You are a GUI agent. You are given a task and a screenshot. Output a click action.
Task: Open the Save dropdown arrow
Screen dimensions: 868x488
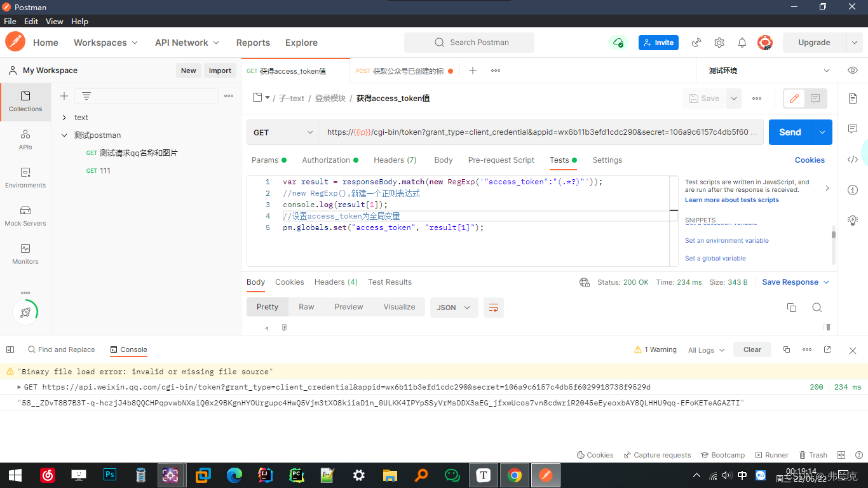click(x=734, y=98)
